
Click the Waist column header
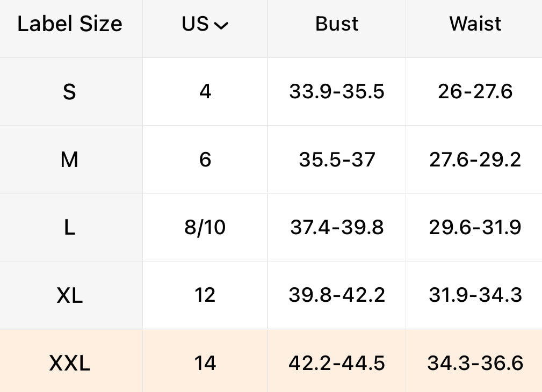coord(475,24)
